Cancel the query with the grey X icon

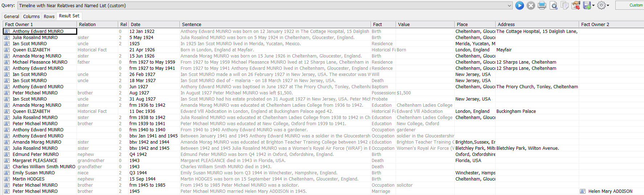point(531,5)
